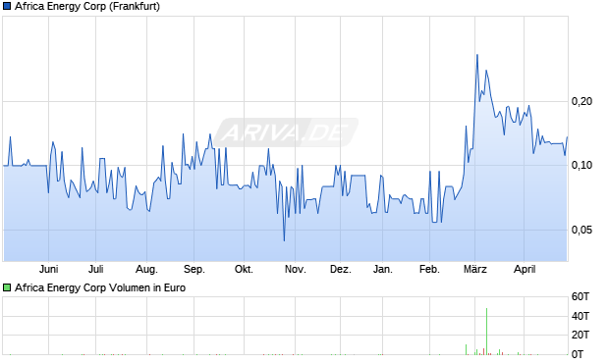The width and height of the screenshot is (609, 364).
Task: Click the 0,10 price axis value
Action: coord(581,165)
